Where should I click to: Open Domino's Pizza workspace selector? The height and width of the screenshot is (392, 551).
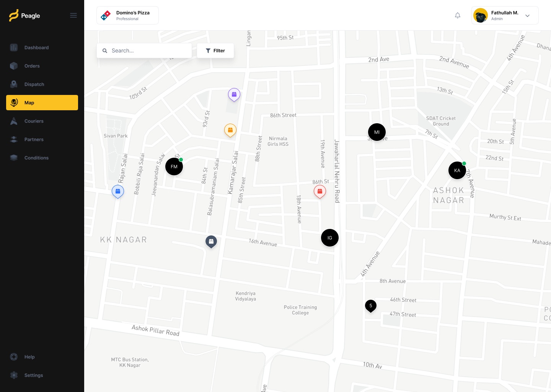coord(127,15)
